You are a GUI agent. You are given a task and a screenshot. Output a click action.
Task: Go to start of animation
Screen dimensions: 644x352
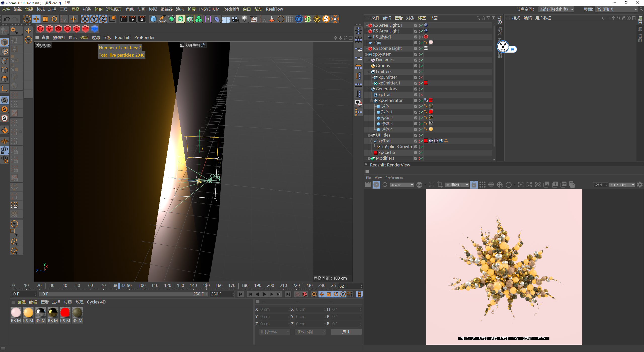(241, 294)
